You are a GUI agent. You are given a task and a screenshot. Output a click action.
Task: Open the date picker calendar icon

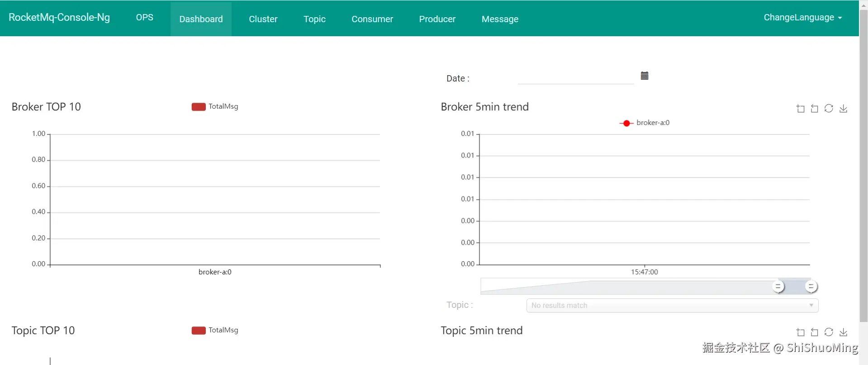point(645,76)
